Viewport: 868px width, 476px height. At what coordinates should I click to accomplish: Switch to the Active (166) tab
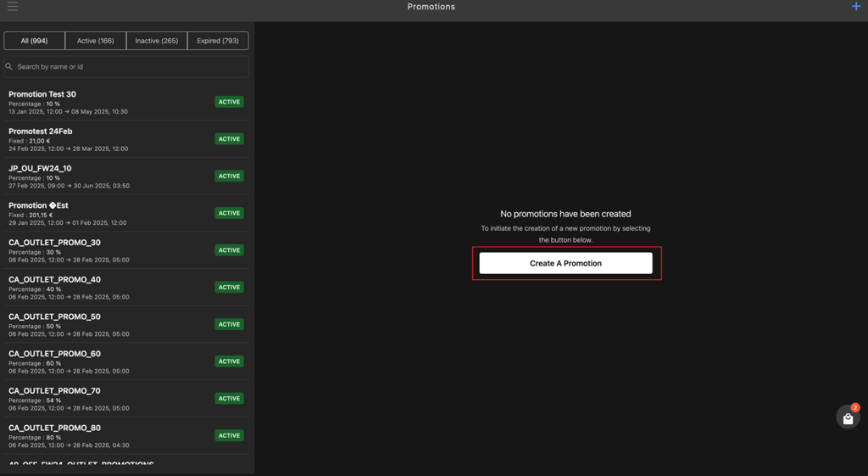95,41
